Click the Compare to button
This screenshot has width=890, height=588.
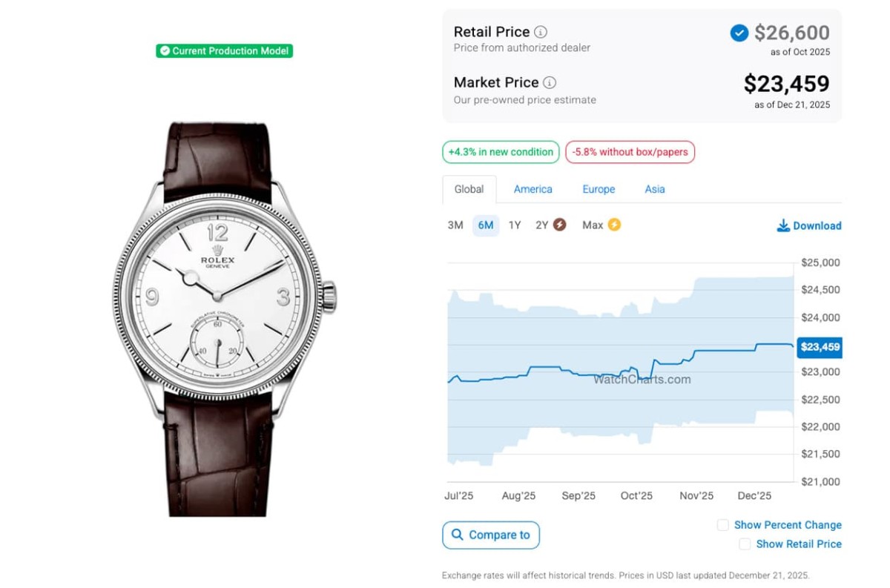tap(491, 535)
